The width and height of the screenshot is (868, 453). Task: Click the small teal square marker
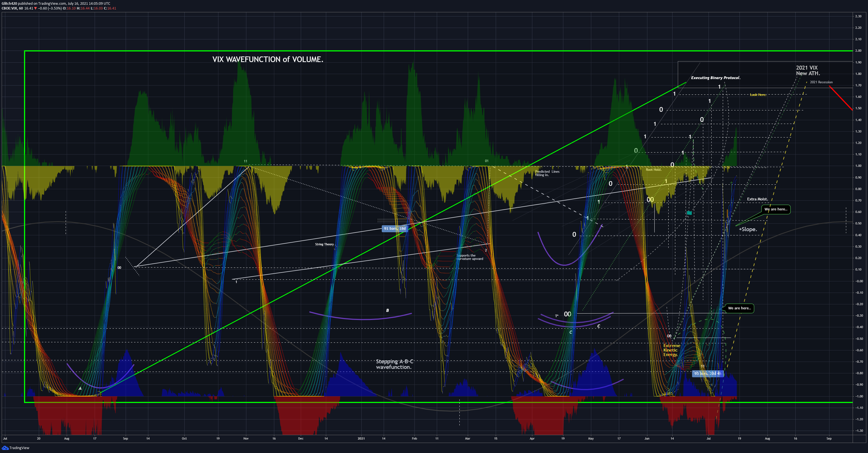690,213
